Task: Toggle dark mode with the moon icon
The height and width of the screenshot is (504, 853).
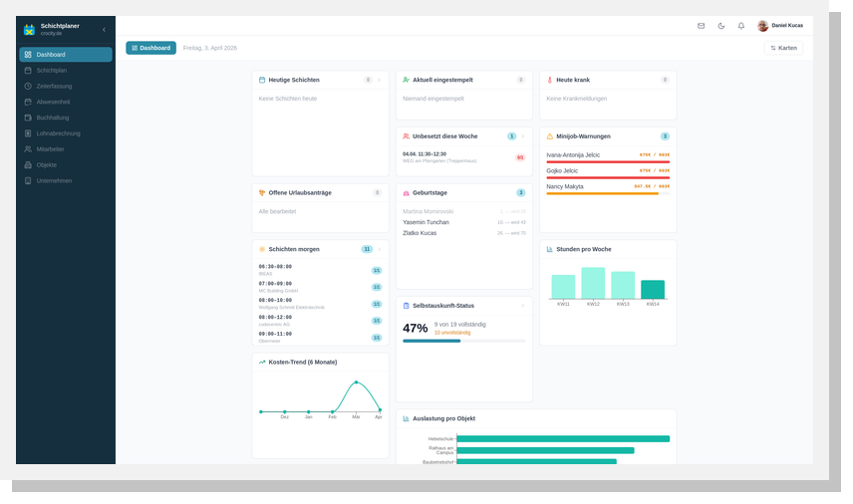Action: (720, 26)
